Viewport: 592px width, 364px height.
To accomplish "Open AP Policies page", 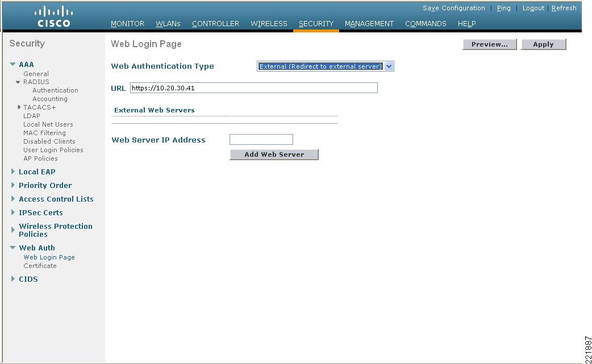I will pos(40,158).
